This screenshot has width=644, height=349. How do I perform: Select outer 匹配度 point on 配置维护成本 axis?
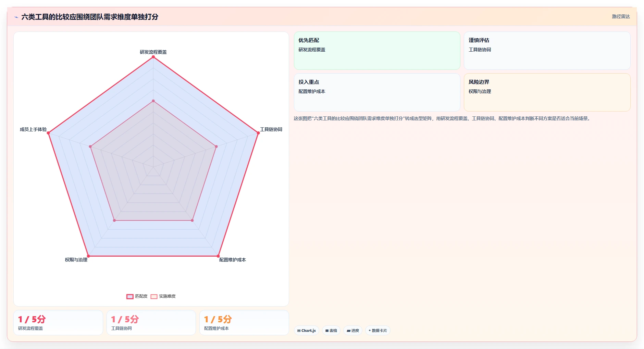218,256
